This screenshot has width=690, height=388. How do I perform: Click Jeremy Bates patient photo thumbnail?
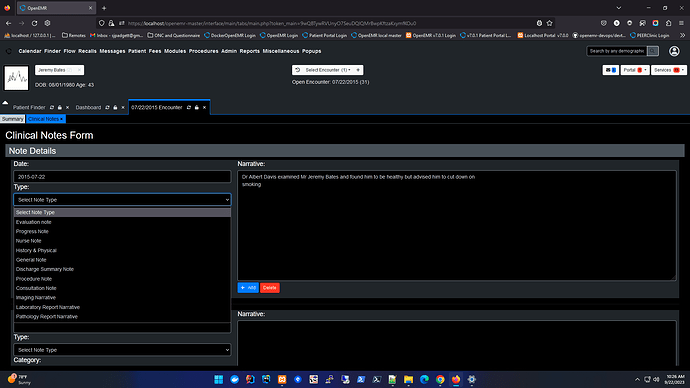(16, 78)
